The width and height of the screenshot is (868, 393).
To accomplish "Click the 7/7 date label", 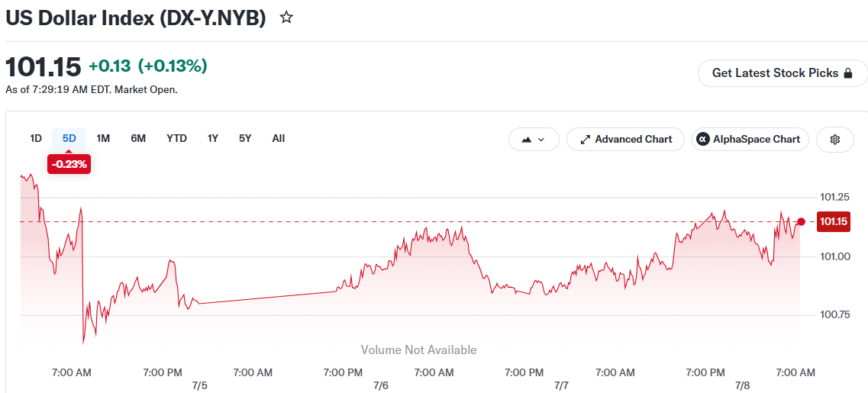I will pyautogui.click(x=561, y=385).
